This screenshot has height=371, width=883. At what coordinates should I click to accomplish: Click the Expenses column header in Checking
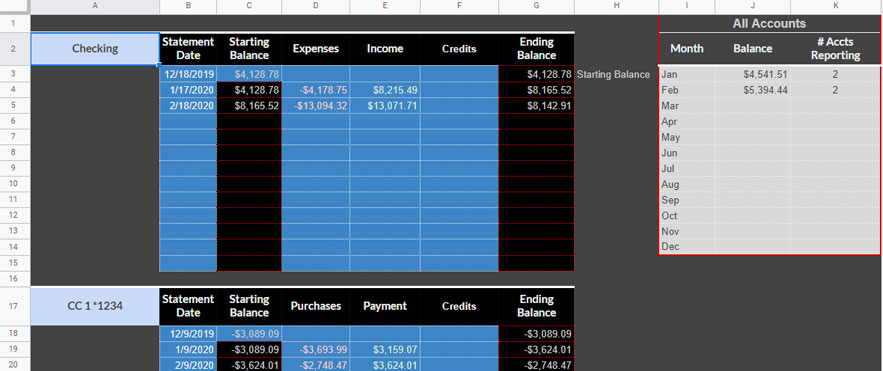point(315,48)
